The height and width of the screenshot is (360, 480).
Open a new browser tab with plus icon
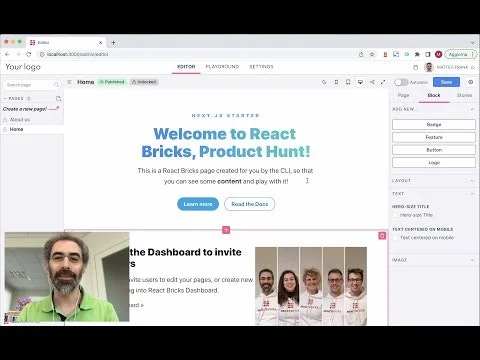pyautogui.click(x=113, y=43)
